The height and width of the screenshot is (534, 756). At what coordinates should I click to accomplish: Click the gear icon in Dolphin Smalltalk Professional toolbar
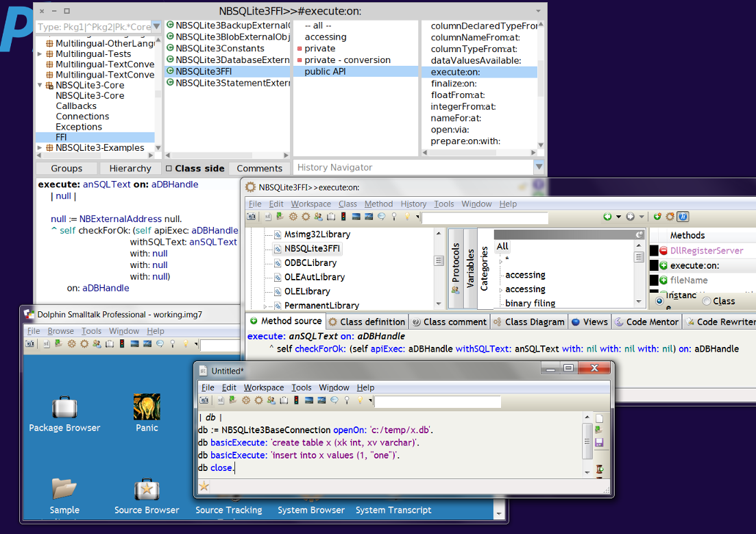click(72, 344)
